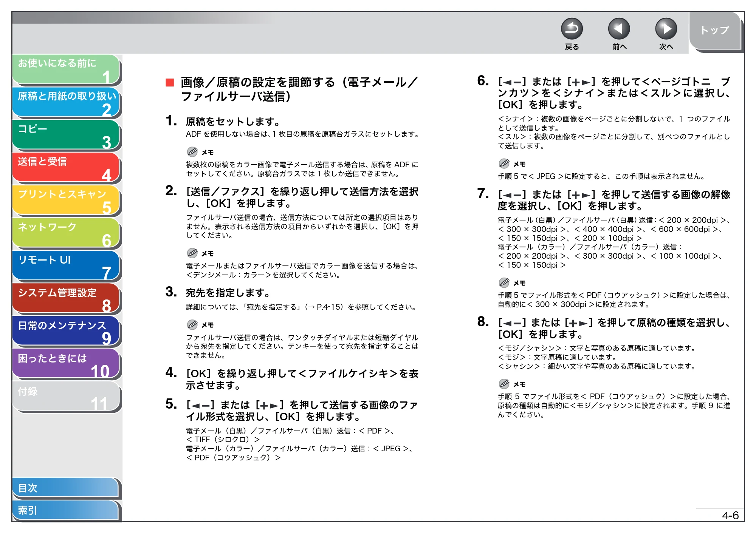
Task: Click the memo pencil icon under step 3
Action: click(192, 324)
